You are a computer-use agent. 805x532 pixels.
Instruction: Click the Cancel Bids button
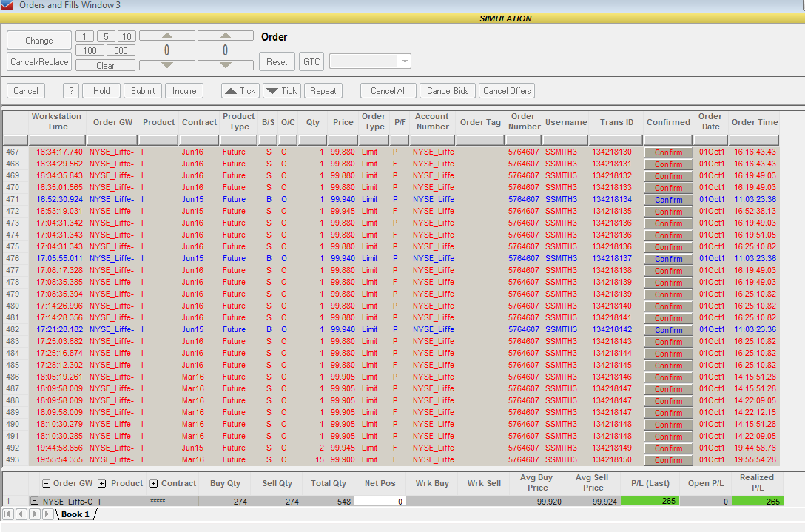coord(448,91)
